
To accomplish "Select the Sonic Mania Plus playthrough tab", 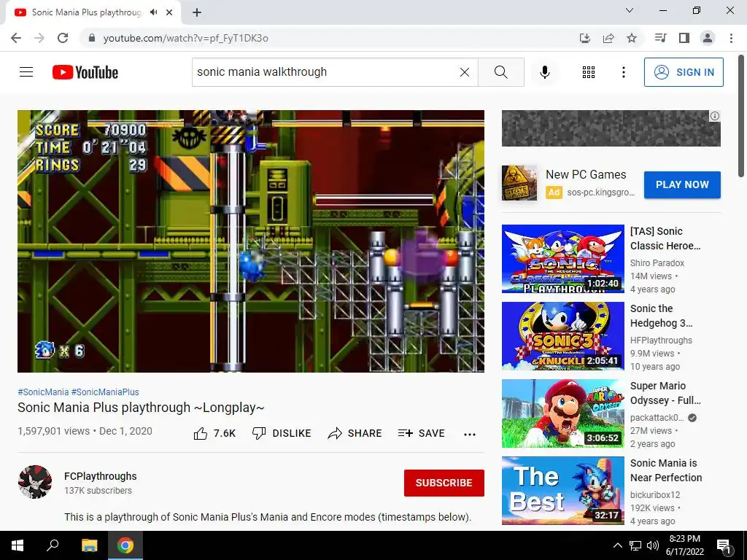I will pos(86,12).
